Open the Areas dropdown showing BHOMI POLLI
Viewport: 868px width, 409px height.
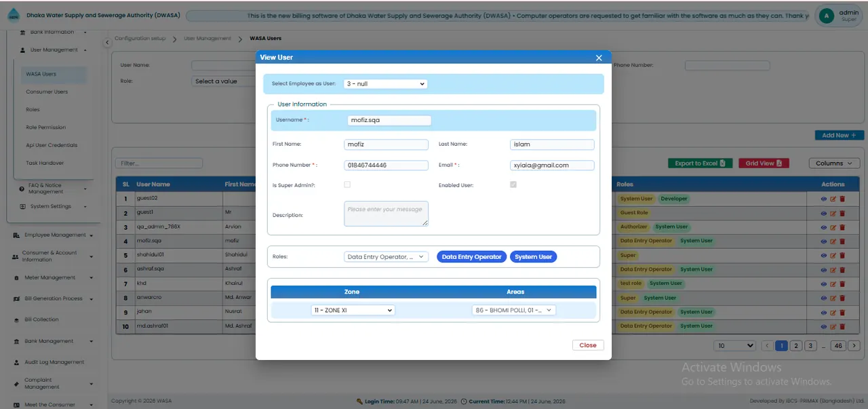coord(514,310)
